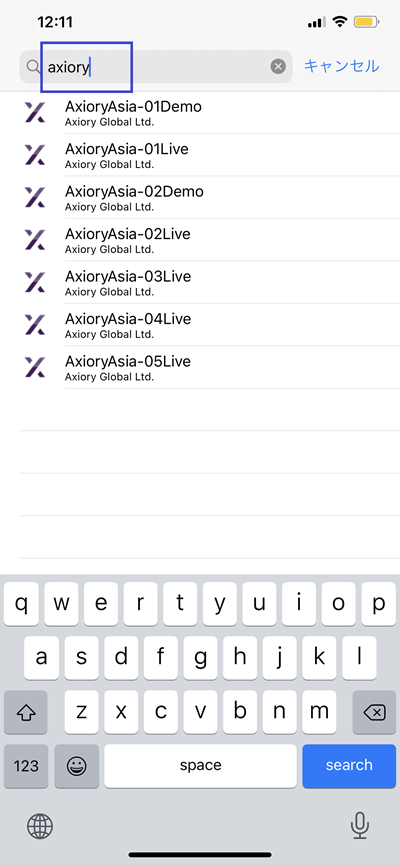400x865 pixels.
Task: Tap the emoji smiley keyboard icon
Action: (x=77, y=766)
